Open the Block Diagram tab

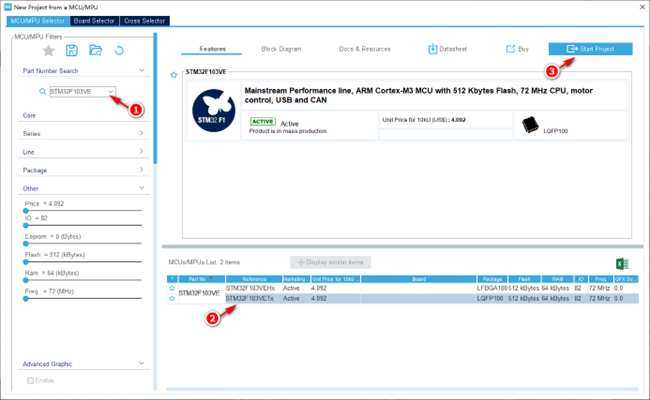pyautogui.click(x=281, y=49)
